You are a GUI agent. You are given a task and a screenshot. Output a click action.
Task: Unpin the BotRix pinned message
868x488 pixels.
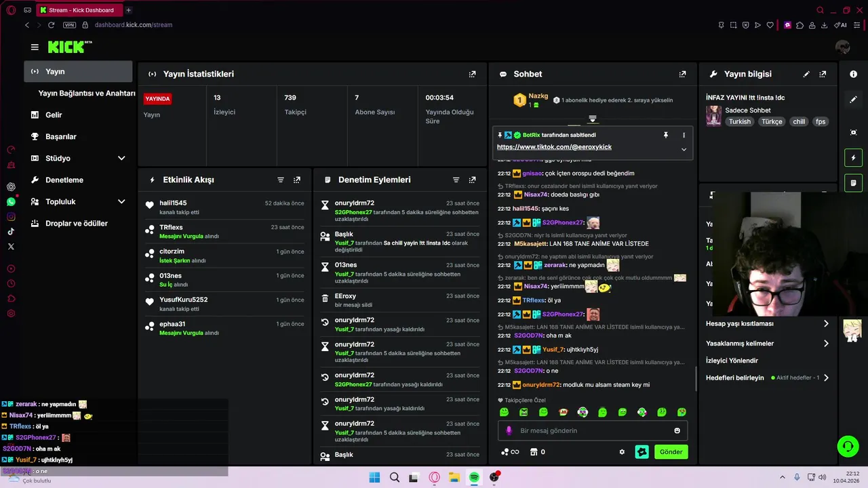tap(666, 135)
